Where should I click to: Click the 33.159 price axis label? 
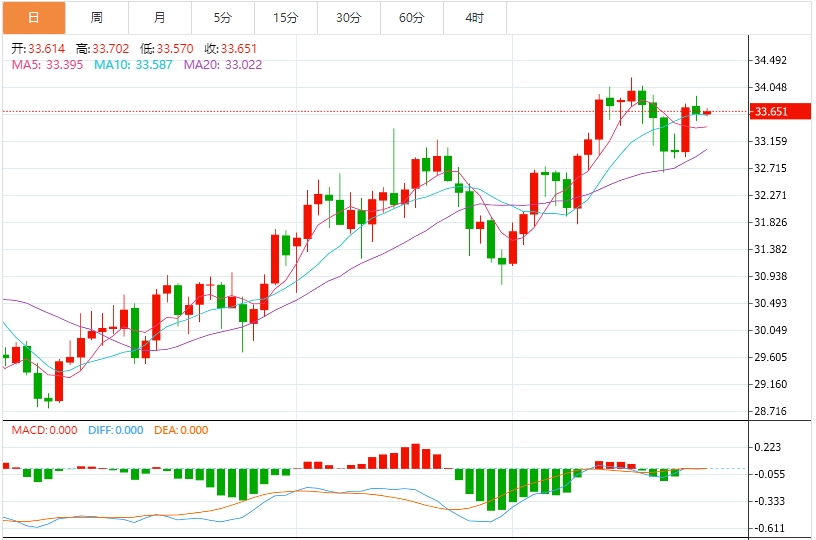click(771, 142)
